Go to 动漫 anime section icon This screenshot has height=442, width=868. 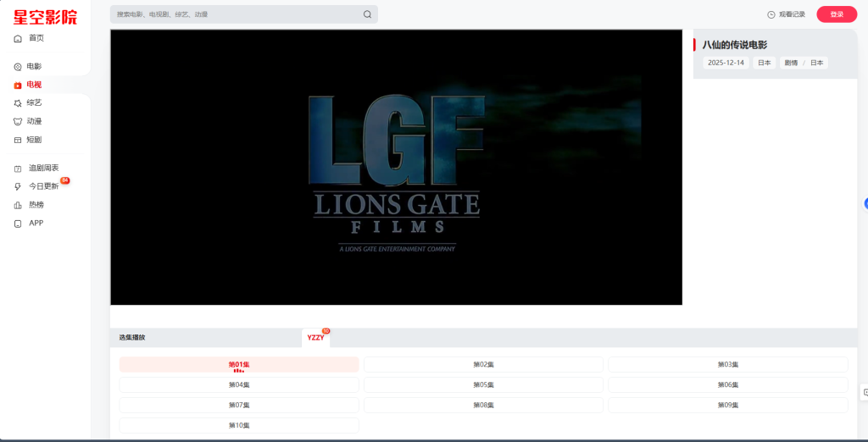click(x=18, y=121)
